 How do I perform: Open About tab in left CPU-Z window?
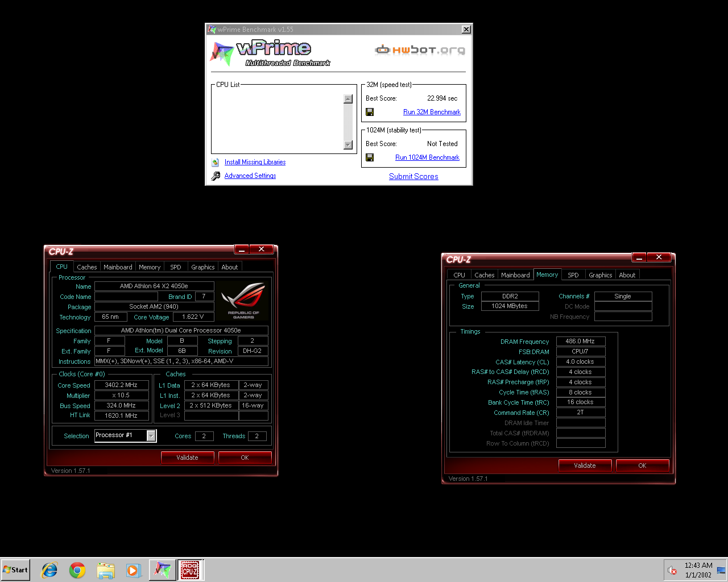pos(230,267)
